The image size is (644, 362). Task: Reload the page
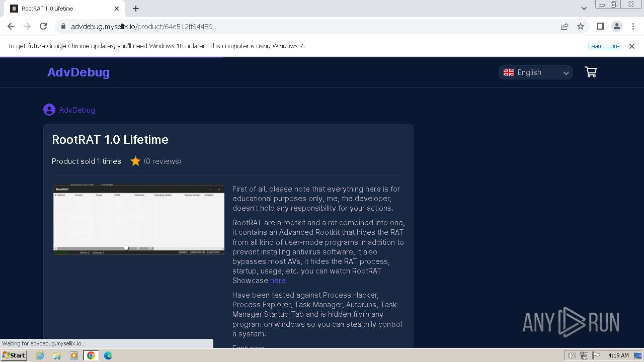[x=43, y=26]
